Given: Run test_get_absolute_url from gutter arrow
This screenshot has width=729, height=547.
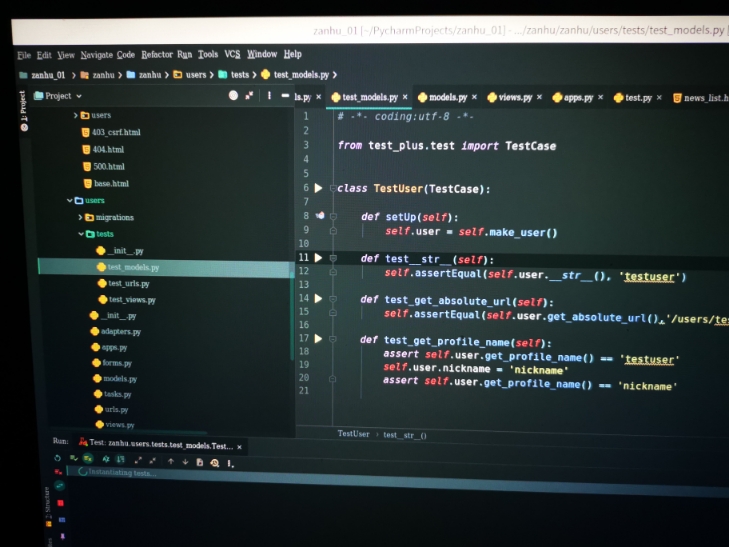Looking at the screenshot, I should pos(318,298).
